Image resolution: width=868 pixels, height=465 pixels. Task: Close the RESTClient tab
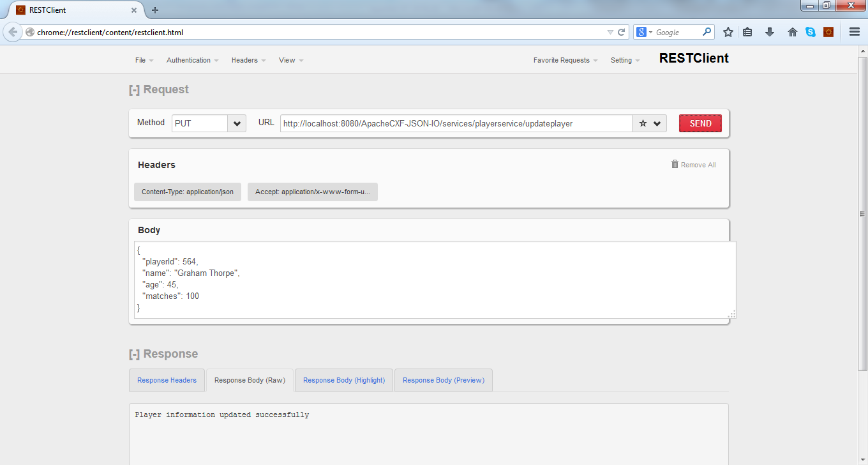(x=134, y=10)
